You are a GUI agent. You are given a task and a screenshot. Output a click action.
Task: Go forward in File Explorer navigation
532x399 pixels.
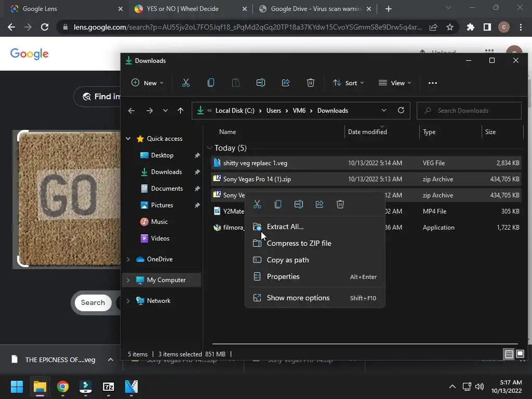tap(149, 111)
